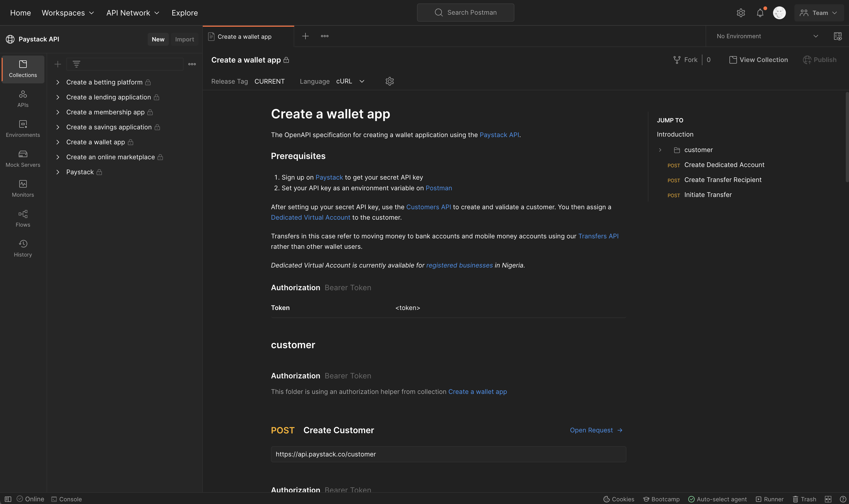Open the help icon in status bar

(843, 499)
